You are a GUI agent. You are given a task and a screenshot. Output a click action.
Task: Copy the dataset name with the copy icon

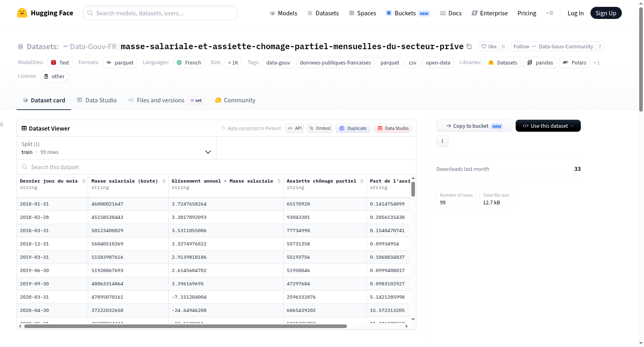point(469,46)
